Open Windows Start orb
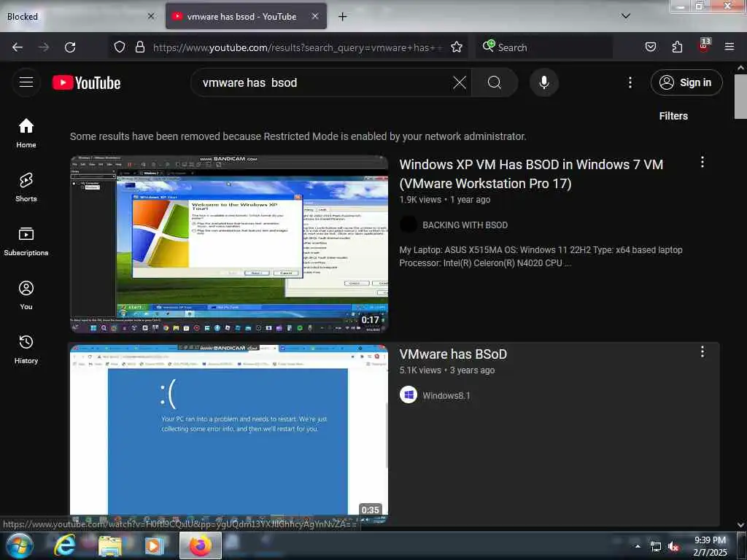747x560 pixels. click(x=19, y=546)
